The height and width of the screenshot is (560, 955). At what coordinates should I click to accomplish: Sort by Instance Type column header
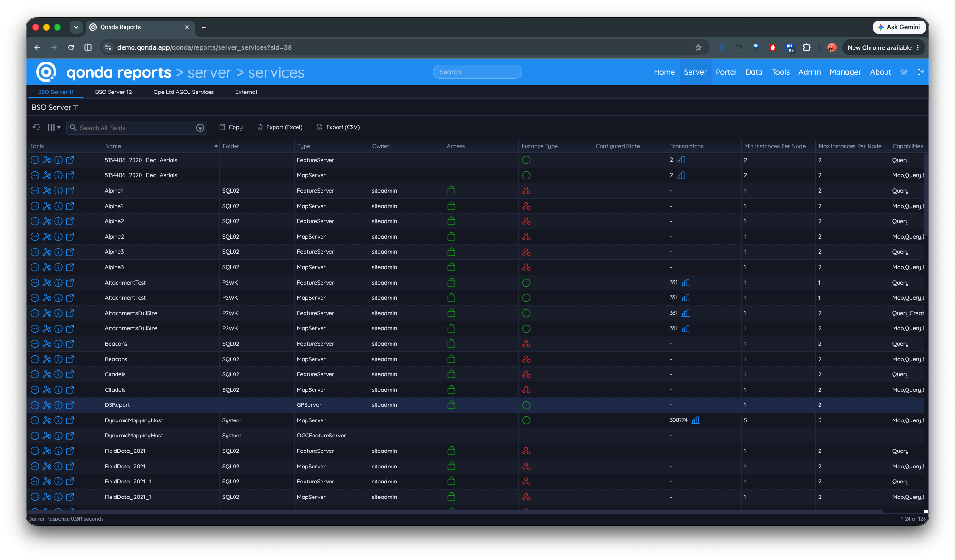(x=556, y=146)
